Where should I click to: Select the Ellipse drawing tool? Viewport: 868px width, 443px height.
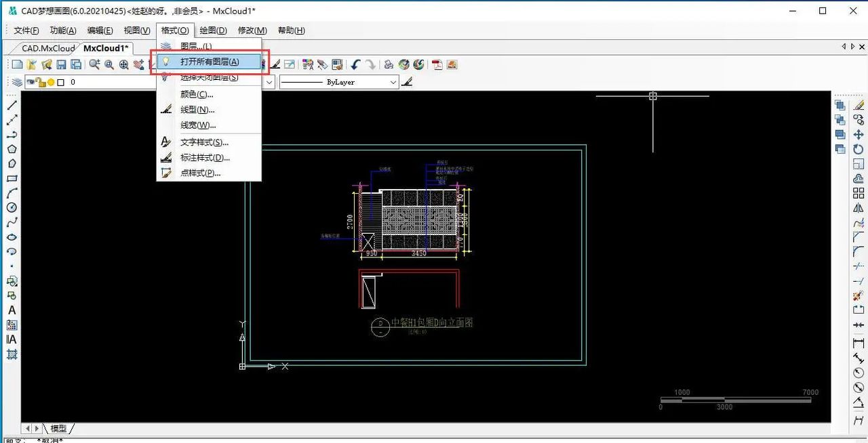click(12, 237)
